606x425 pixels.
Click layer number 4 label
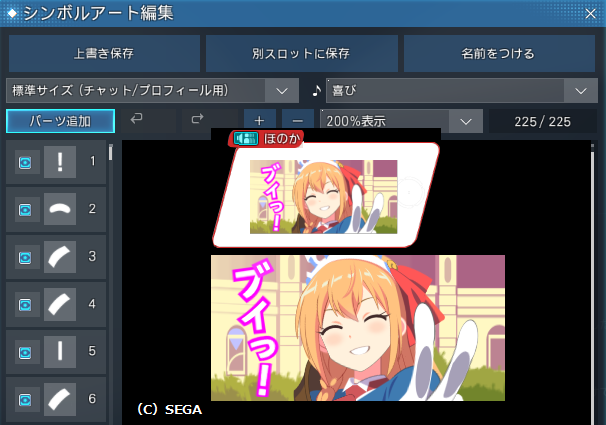(x=92, y=304)
